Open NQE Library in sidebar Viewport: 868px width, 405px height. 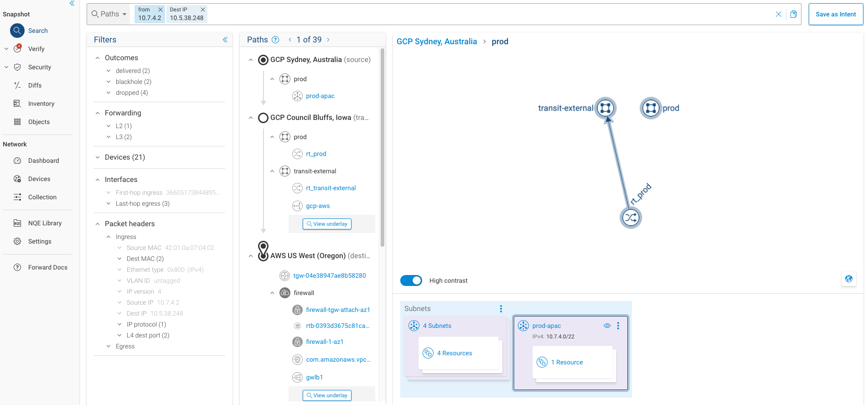45,223
